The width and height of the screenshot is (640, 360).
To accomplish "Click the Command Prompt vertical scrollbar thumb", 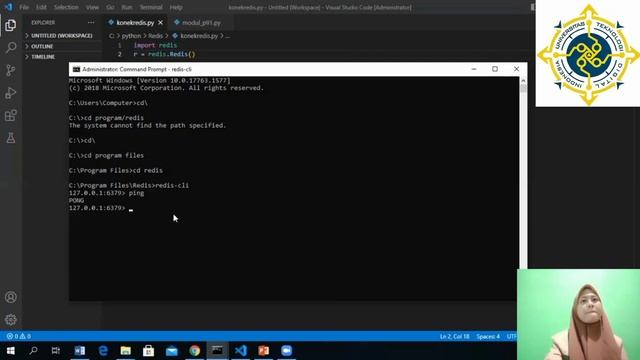I will coord(523,89).
